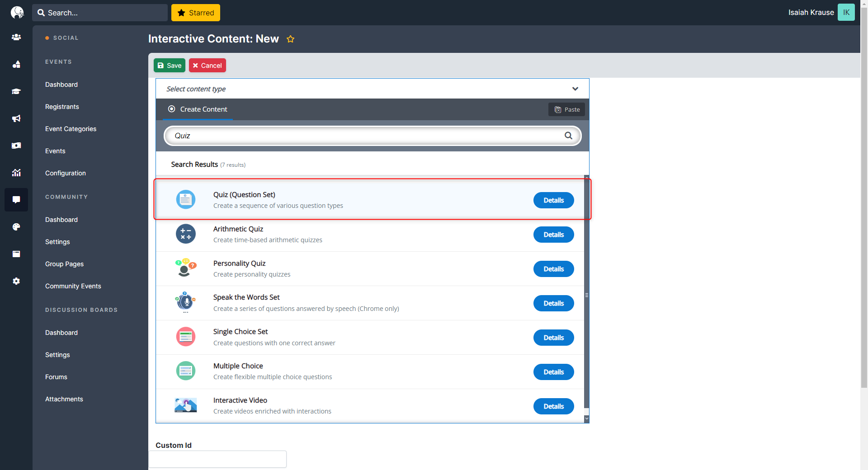Viewport: 868px width, 470px height.
Task: Open Details for Interactive Video
Action: coord(553,406)
